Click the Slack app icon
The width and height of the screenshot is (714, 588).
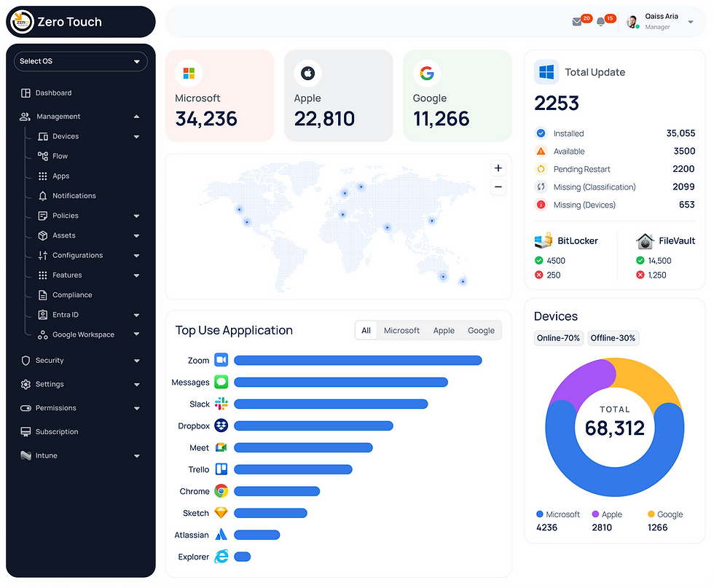click(x=221, y=404)
